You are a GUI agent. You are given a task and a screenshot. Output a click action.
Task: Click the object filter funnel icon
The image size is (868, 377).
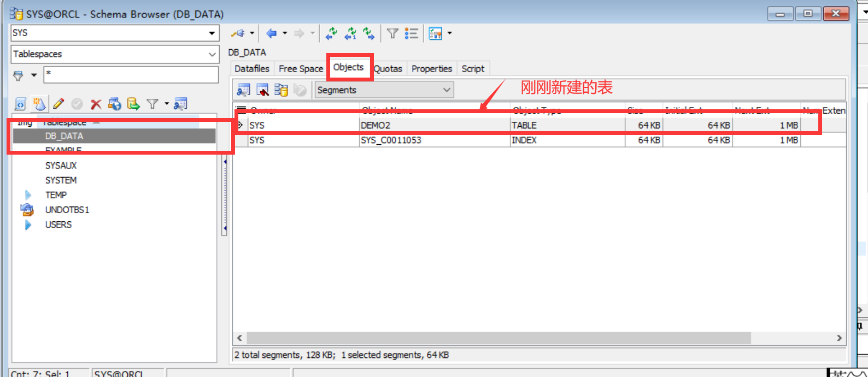pos(19,75)
